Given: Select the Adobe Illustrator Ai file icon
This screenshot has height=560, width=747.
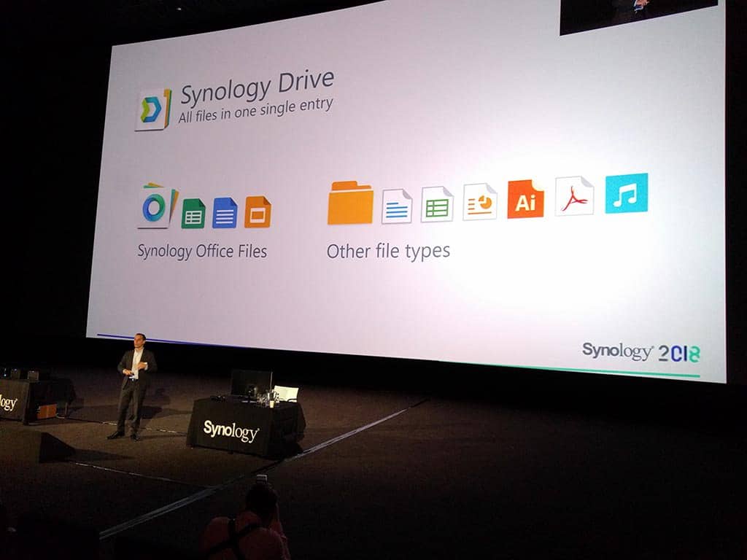Looking at the screenshot, I should (x=526, y=199).
